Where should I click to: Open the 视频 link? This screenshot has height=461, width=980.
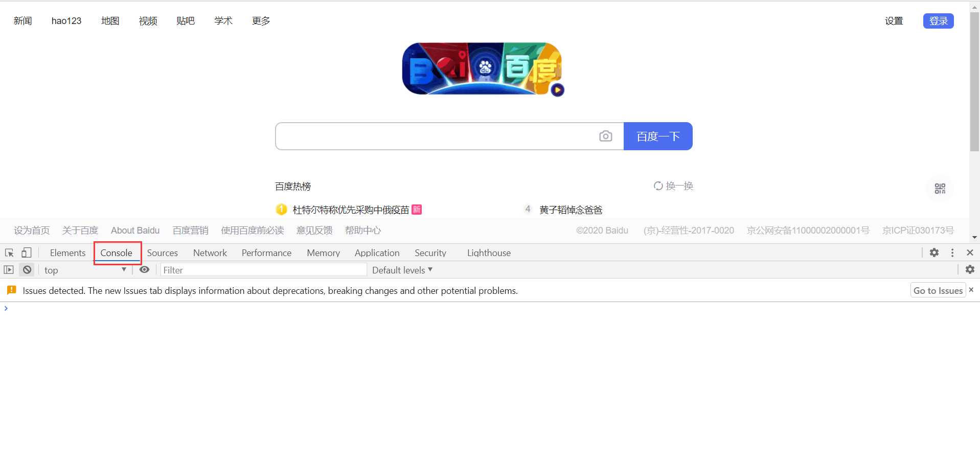[148, 21]
